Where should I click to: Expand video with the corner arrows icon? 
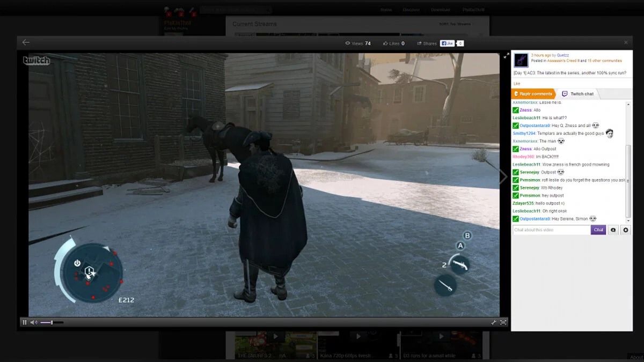coord(506,55)
